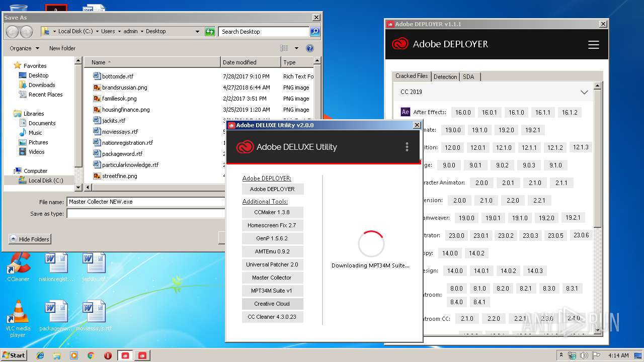
Task: Click the refresh icon beside the address bar
Action: tap(210, 31)
